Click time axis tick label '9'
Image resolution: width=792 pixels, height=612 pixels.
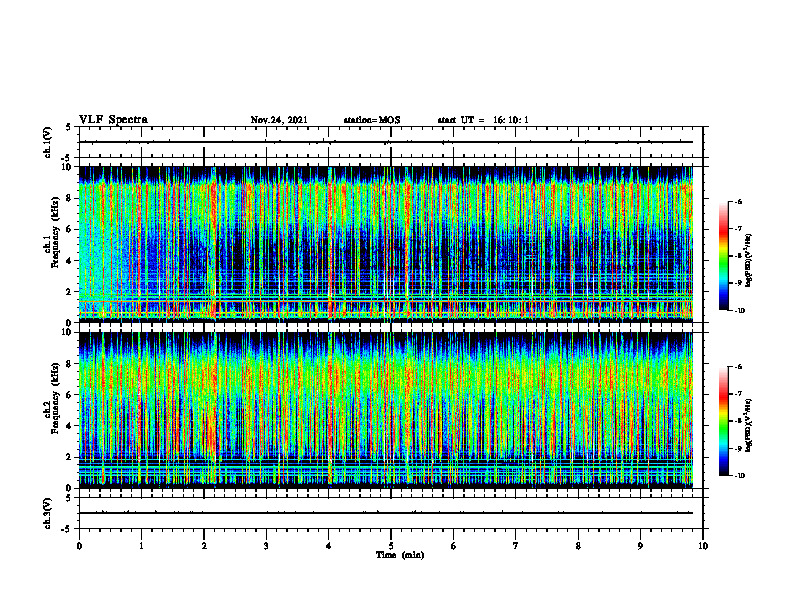pyautogui.click(x=640, y=546)
